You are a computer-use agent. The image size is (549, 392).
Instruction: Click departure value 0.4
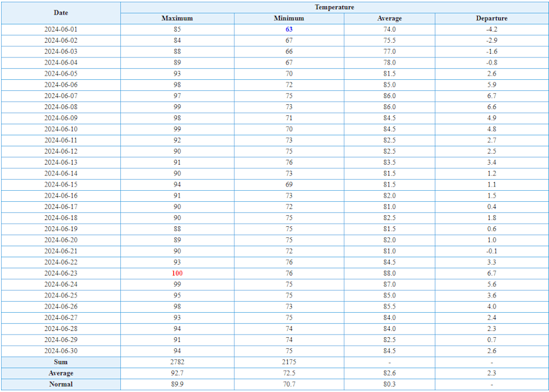click(x=492, y=207)
